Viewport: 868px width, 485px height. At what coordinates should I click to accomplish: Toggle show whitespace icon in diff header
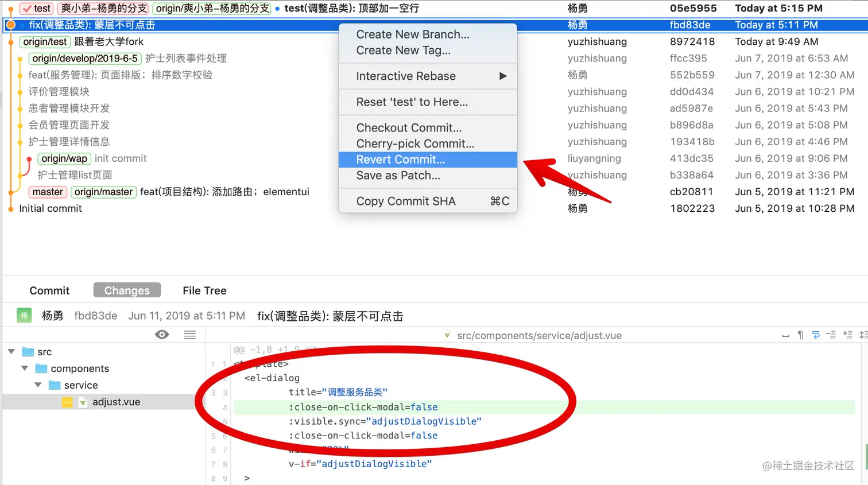point(785,335)
